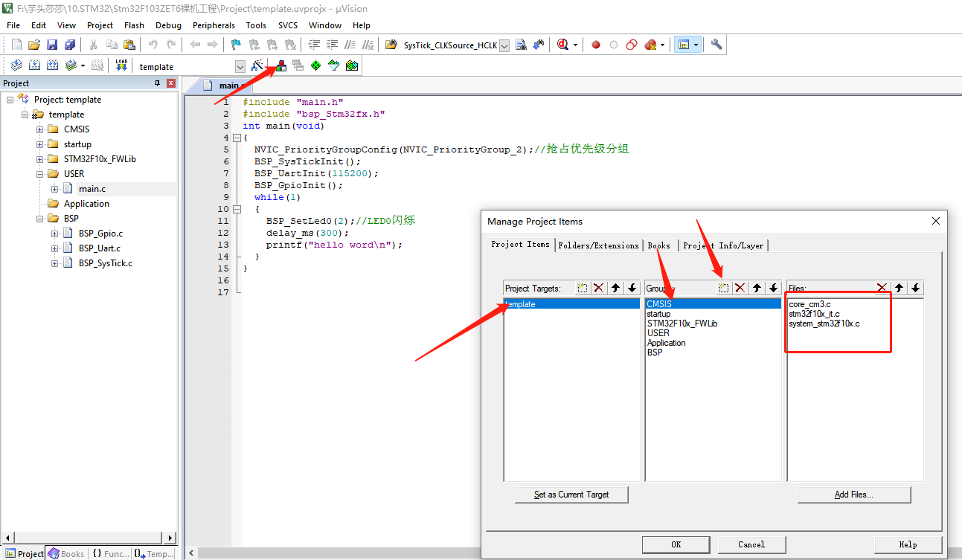The image size is (962, 560).
Task: Select core_cm3.c in the Files list
Action: 810,304
